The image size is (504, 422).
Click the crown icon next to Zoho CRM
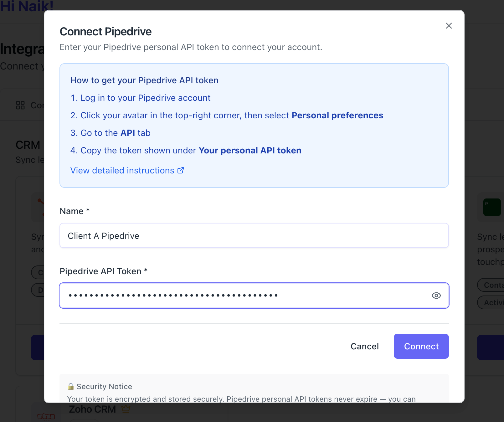(126, 409)
